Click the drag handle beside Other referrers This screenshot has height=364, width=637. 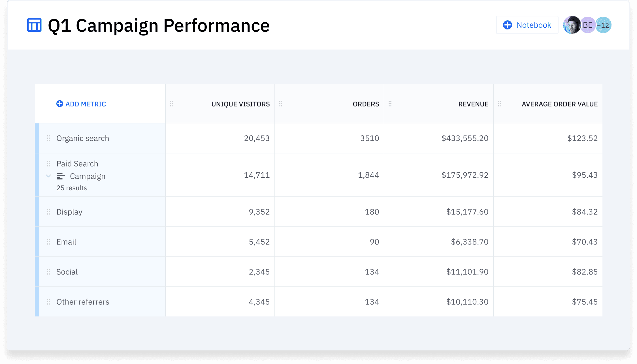click(48, 302)
